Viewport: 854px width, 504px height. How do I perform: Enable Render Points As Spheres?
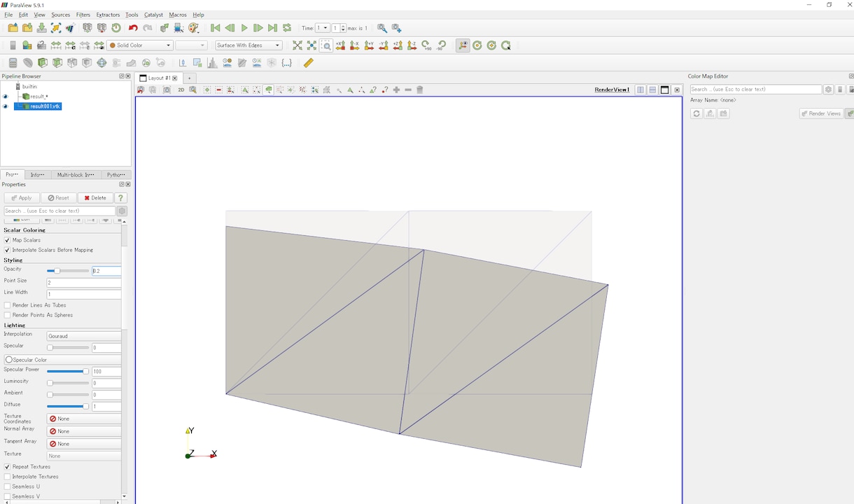(x=7, y=315)
